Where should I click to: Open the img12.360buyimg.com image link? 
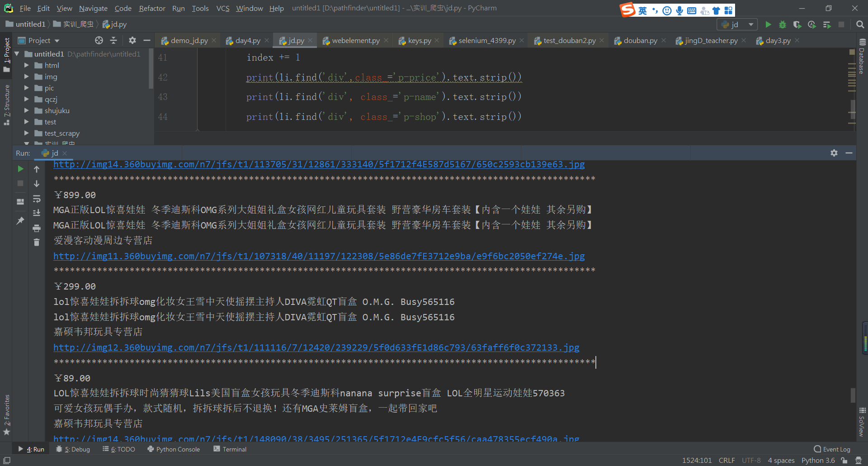click(x=316, y=347)
